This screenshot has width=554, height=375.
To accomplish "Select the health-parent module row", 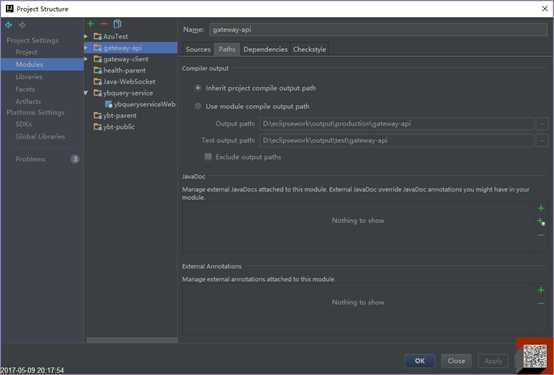I will click(x=131, y=70).
